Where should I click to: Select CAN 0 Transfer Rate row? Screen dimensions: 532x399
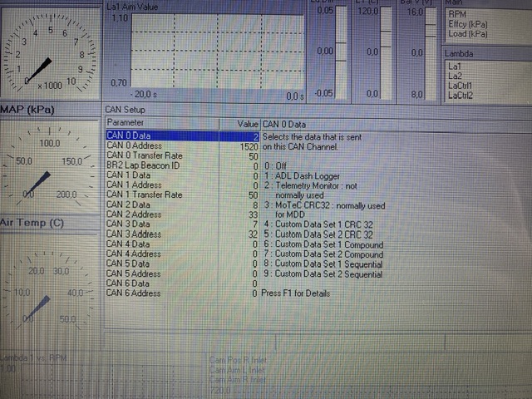tap(183, 155)
